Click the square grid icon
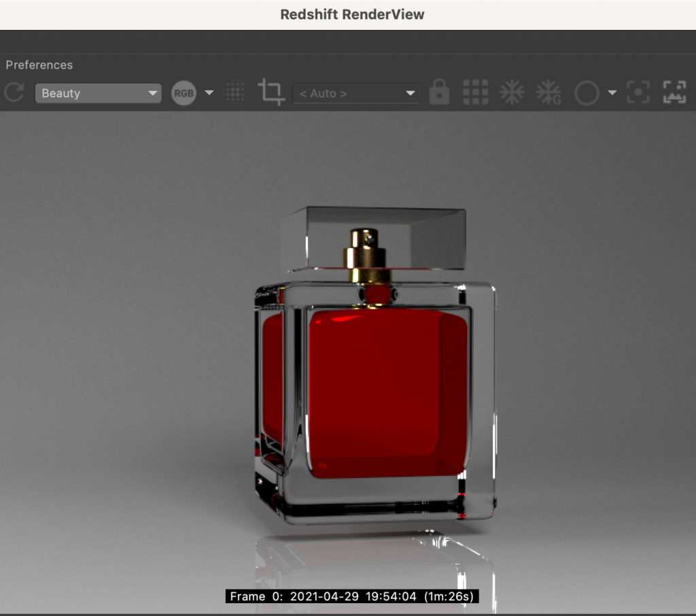Screen dimensions: 696x616 tap(476, 92)
